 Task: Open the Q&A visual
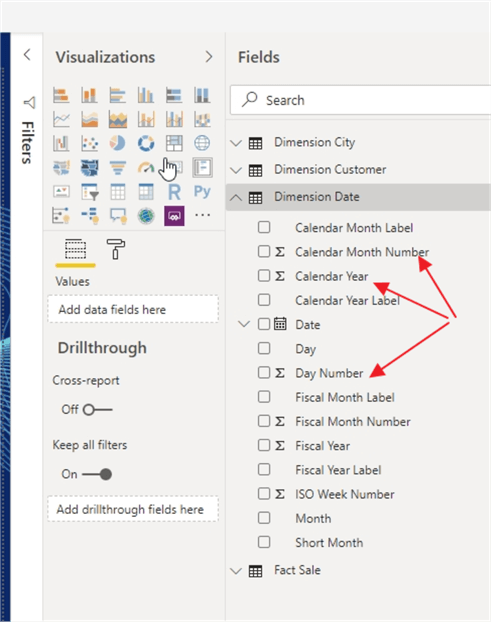[x=118, y=216]
